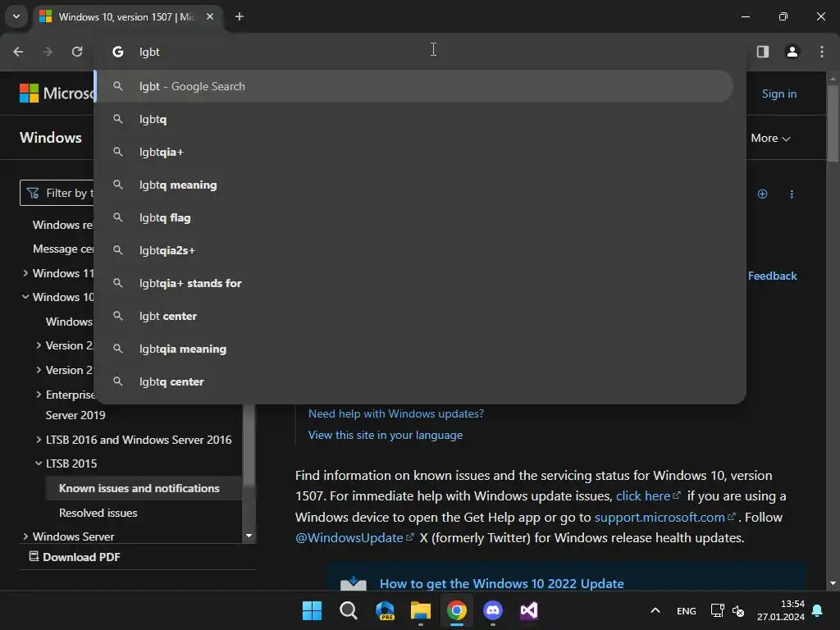Choose the lgbtqia+ suggestion
Image resolution: width=840 pixels, height=630 pixels.
pos(414,152)
